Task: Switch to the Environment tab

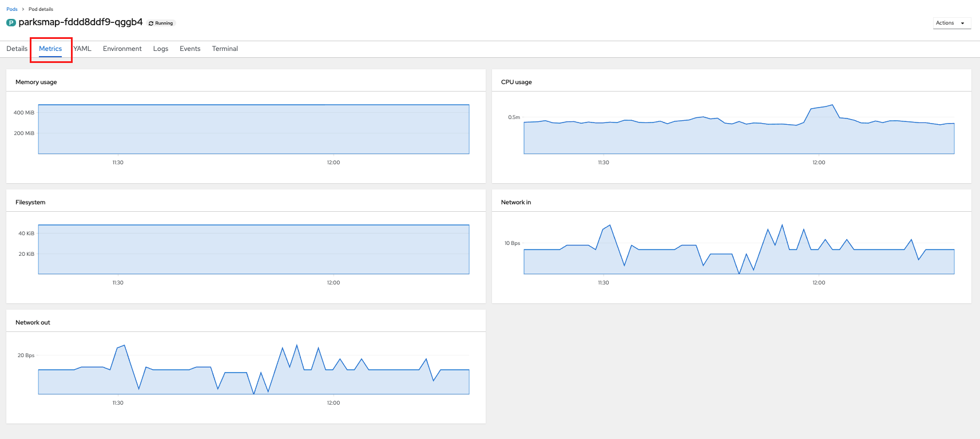Action: (x=122, y=49)
